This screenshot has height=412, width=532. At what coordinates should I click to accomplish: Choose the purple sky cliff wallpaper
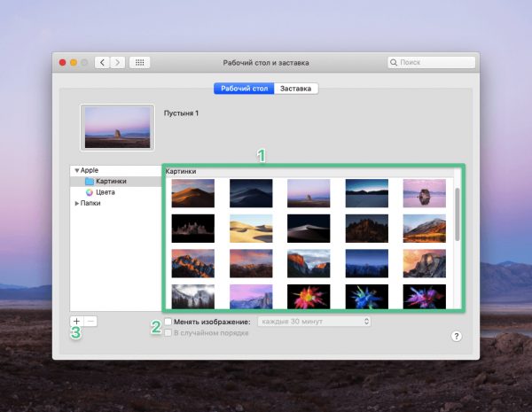[251, 296]
